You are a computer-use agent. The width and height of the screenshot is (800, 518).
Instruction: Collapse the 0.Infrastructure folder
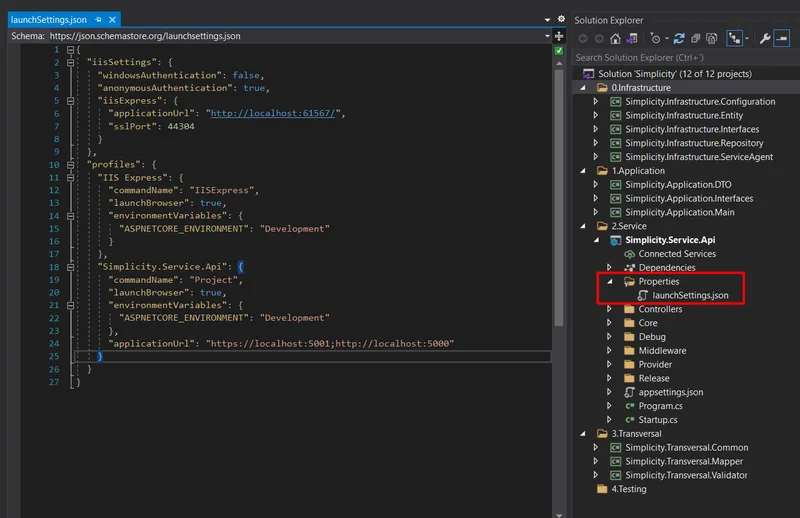point(583,88)
